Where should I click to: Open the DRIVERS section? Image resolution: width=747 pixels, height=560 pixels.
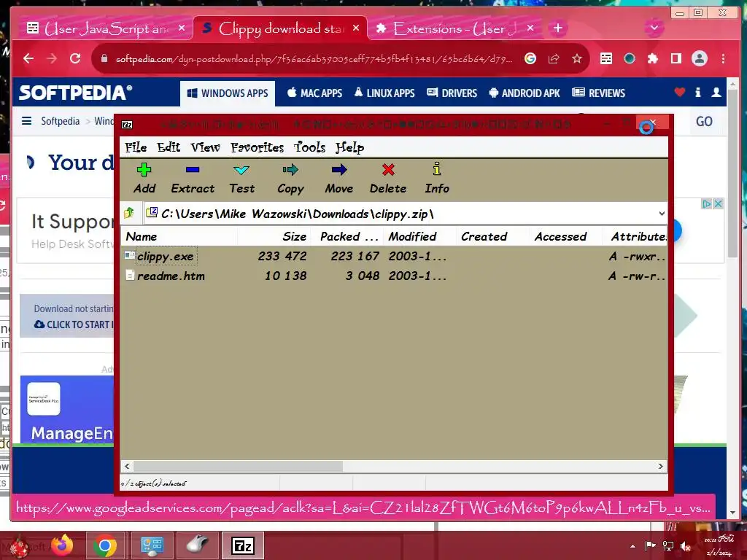coord(452,93)
